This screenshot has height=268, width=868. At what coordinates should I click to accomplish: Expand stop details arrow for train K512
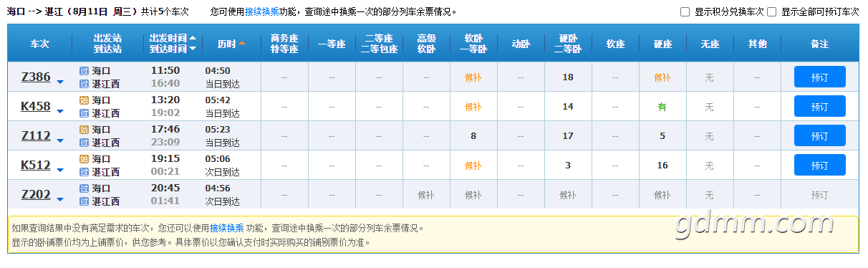(x=60, y=170)
